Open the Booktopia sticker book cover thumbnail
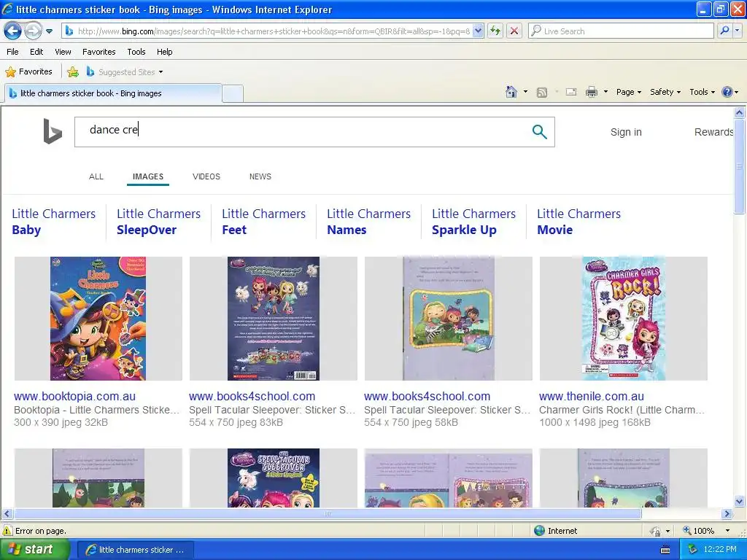Viewport: 747px width, 560px height. pyautogui.click(x=98, y=319)
